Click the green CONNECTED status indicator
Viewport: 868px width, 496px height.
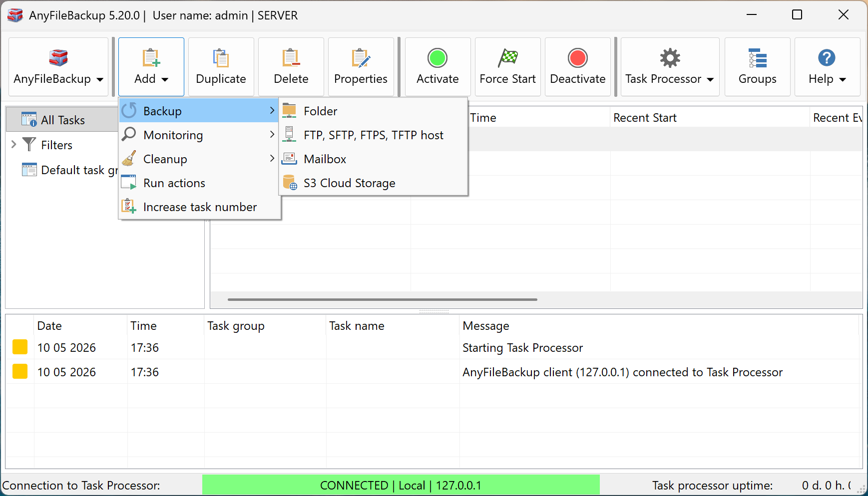pyautogui.click(x=401, y=485)
